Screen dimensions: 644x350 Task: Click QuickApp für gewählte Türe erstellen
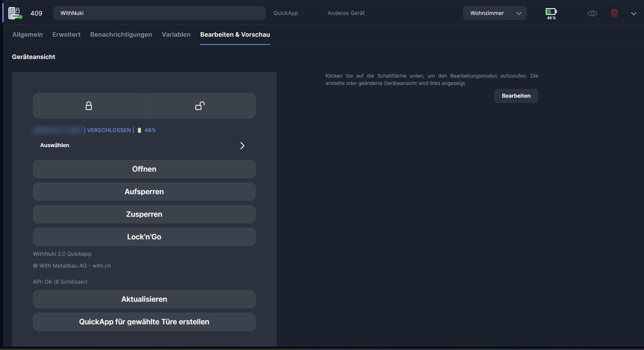(144, 322)
